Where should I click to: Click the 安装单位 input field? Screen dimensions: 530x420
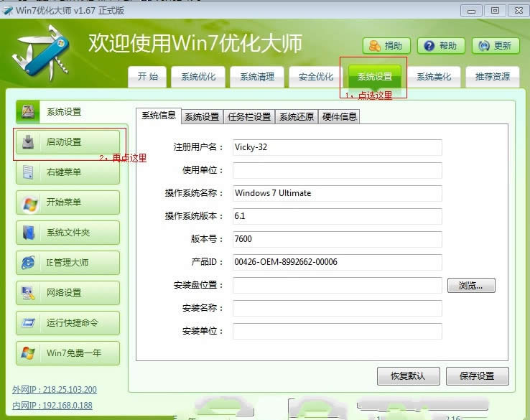[x=338, y=332]
